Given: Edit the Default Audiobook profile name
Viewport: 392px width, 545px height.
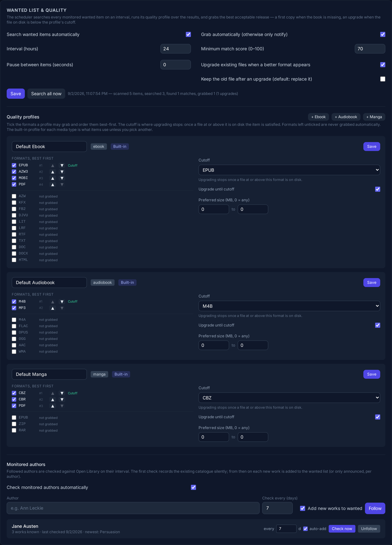Looking at the screenshot, I should pyautogui.click(x=49, y=283).
